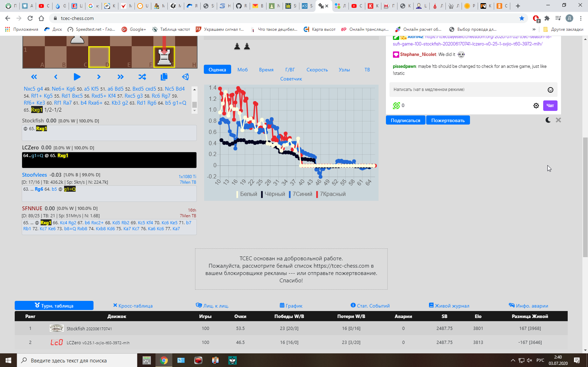
Task: Click Stoofvlees engine name link
Action: [34, 175]
